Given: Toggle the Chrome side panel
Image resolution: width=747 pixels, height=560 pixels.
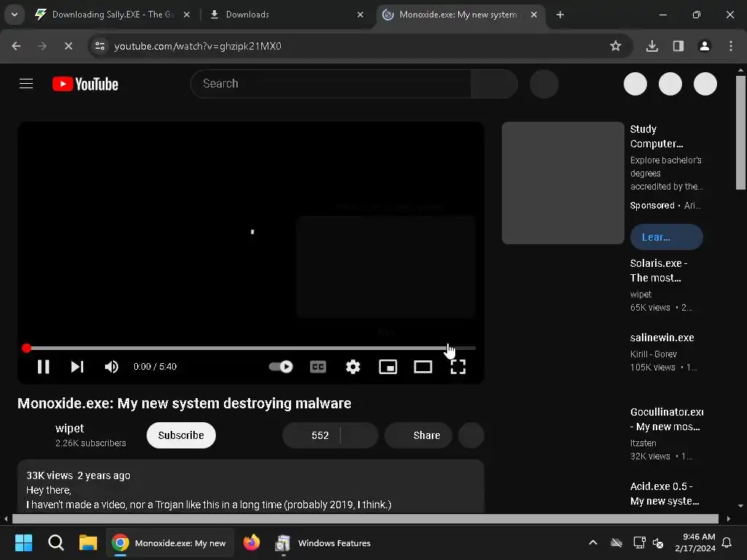Looking at the screenshot, I should click(x=678, y=46).
